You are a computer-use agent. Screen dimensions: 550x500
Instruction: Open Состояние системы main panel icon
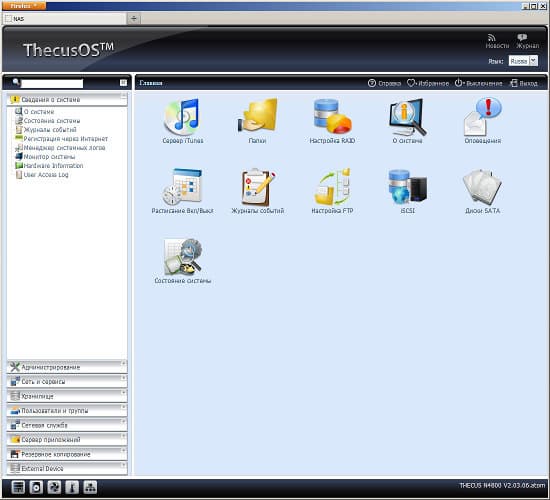(183, 257)
